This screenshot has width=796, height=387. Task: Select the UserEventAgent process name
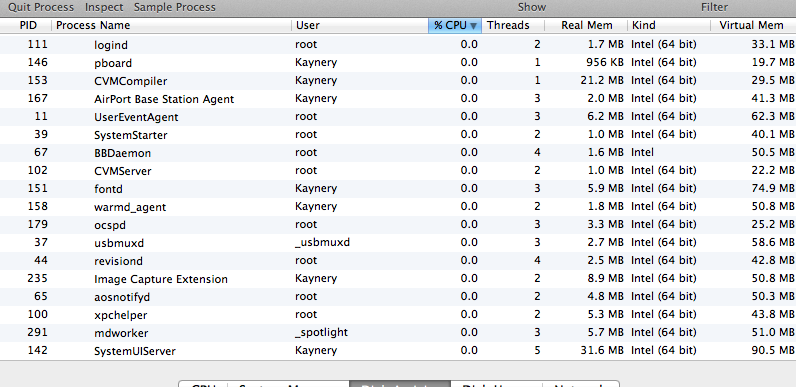(136, 117)
